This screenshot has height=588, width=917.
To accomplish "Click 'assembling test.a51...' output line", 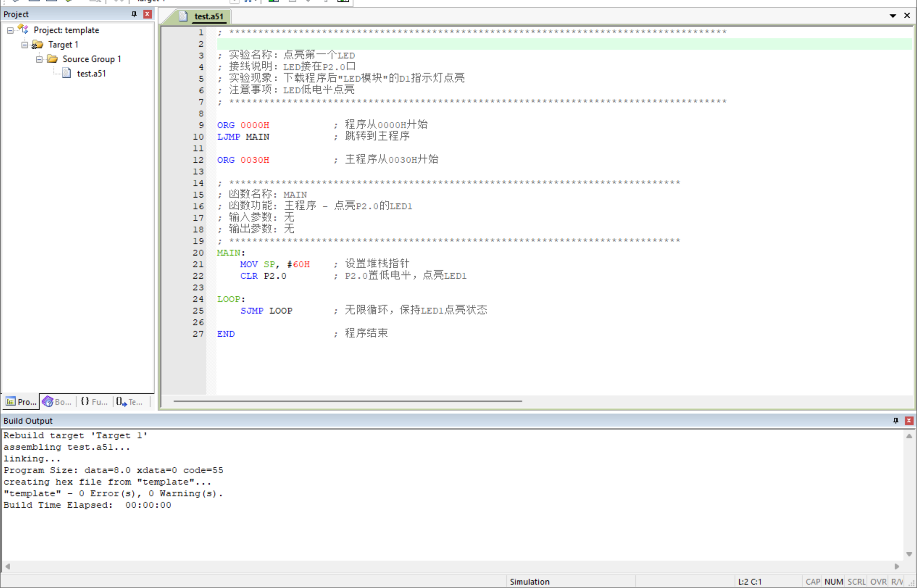I will point(67,447).
